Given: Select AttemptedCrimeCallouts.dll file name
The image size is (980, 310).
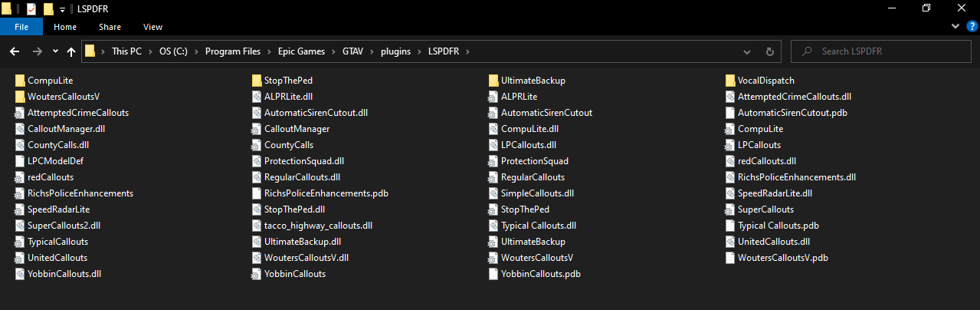Looking at the screenshot, I should [x=795, y=97].
